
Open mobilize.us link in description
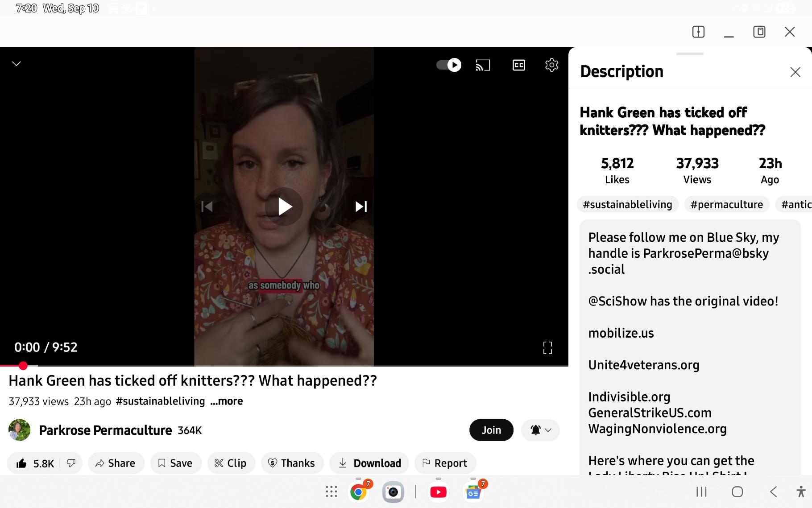621,333
